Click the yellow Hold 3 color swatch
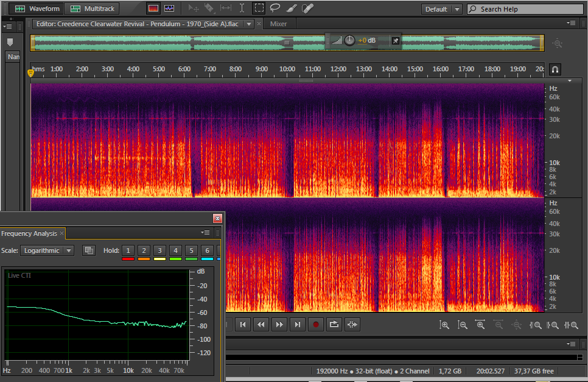Screen dimensions: 588x382 [x=159, y=259]
